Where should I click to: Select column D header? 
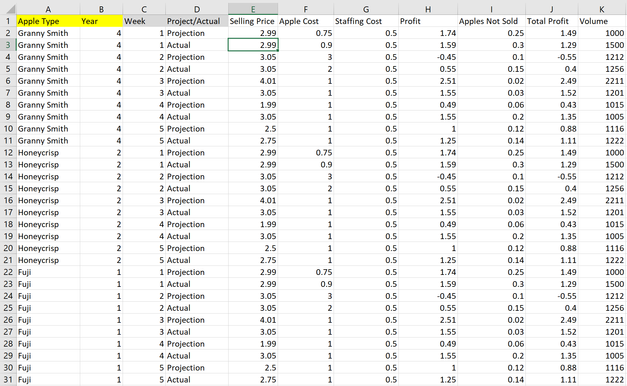(x=197, y=9)
